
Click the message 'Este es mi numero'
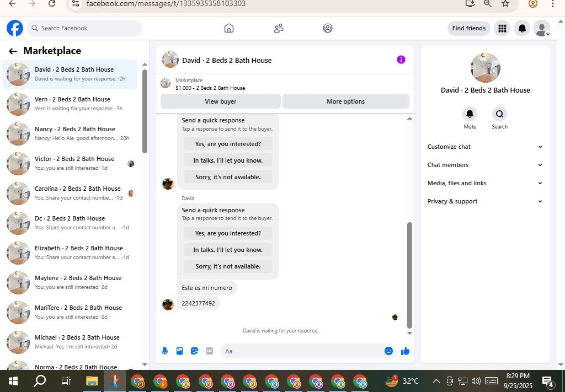coord(207,288)
